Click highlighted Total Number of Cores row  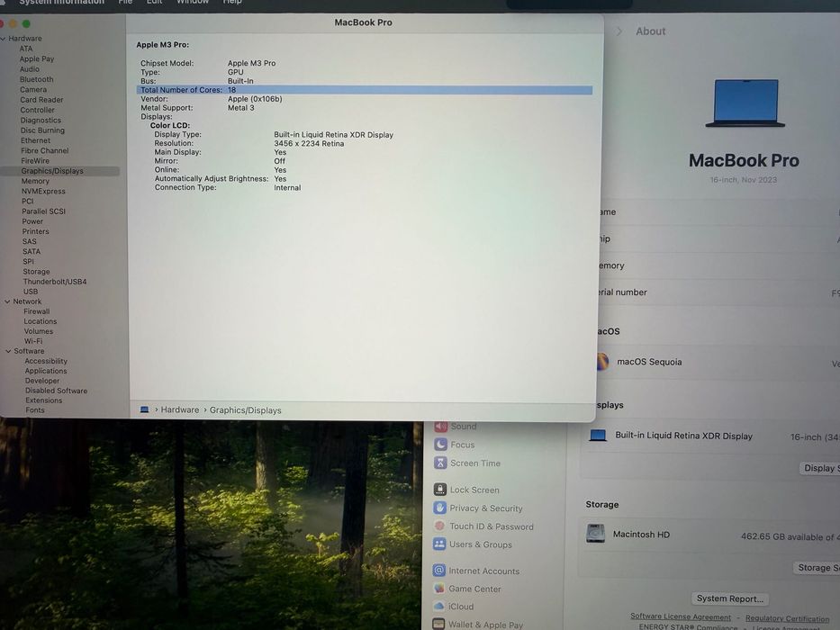pyautogui.click(x=365, y=90)
